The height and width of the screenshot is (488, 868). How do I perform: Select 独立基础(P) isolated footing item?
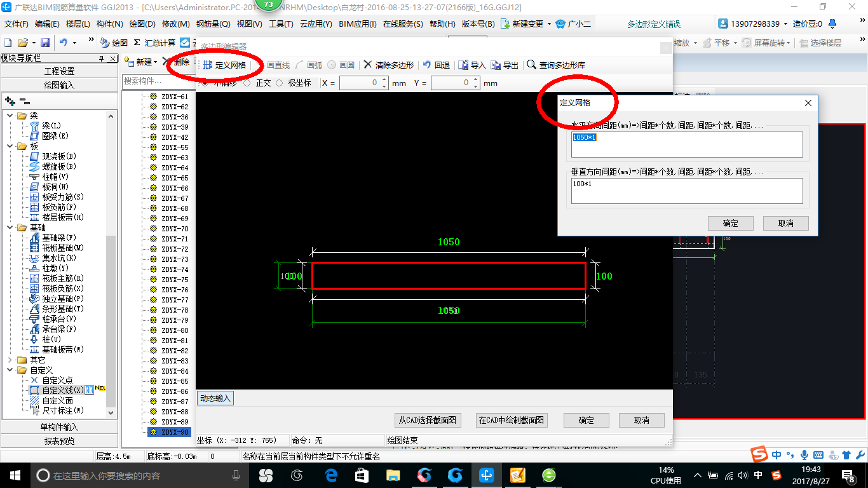tap(63, 299)
